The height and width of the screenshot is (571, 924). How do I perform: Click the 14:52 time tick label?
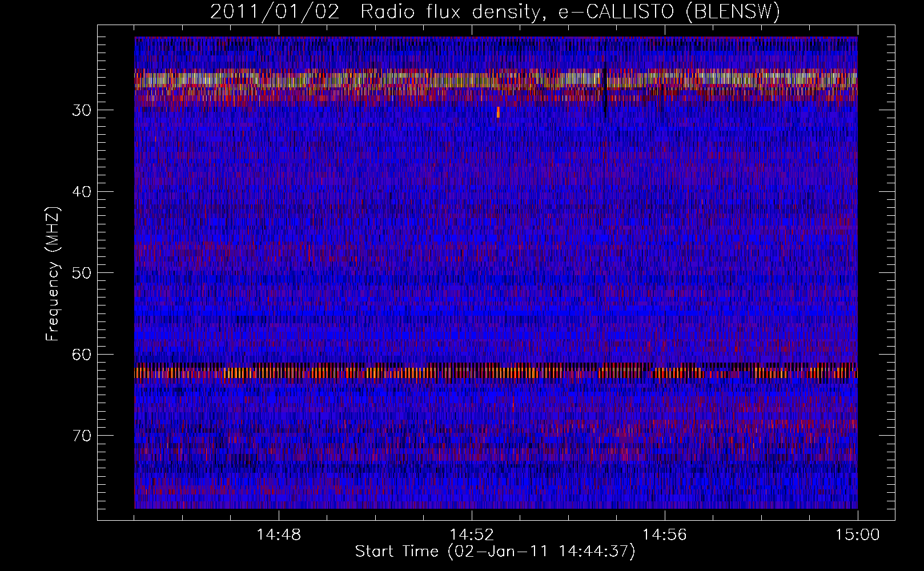pos(472,535)
